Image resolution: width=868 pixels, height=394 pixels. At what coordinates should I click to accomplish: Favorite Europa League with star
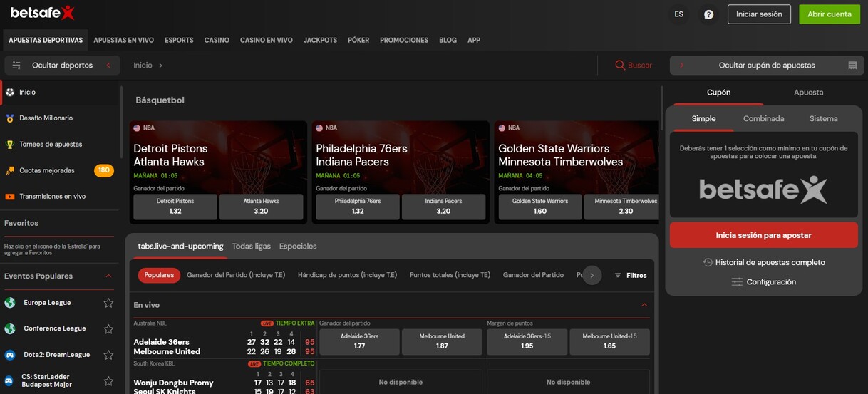[x=108, y=303]
